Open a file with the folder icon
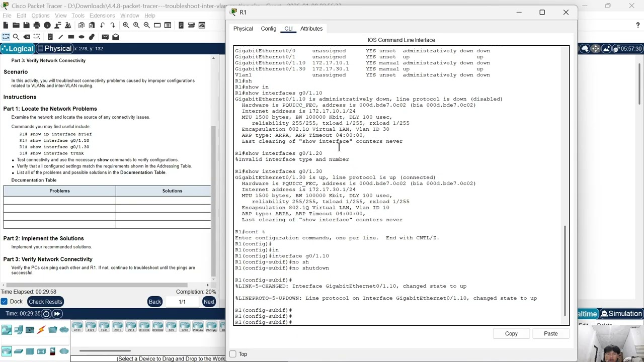Viewport: 644px width, 362px height. pyautogui.click(x=16, y=25)
